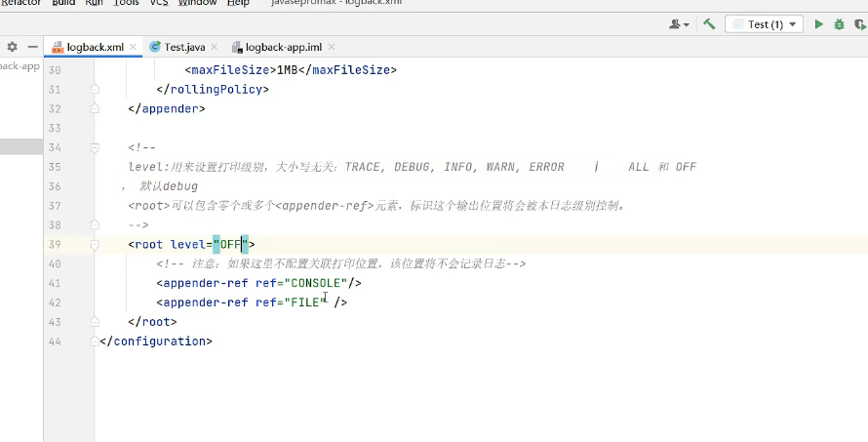Click the "CONSOLE" appender-ref value
Viewport: 868px width, 442px height.
[x=315, y=283]
